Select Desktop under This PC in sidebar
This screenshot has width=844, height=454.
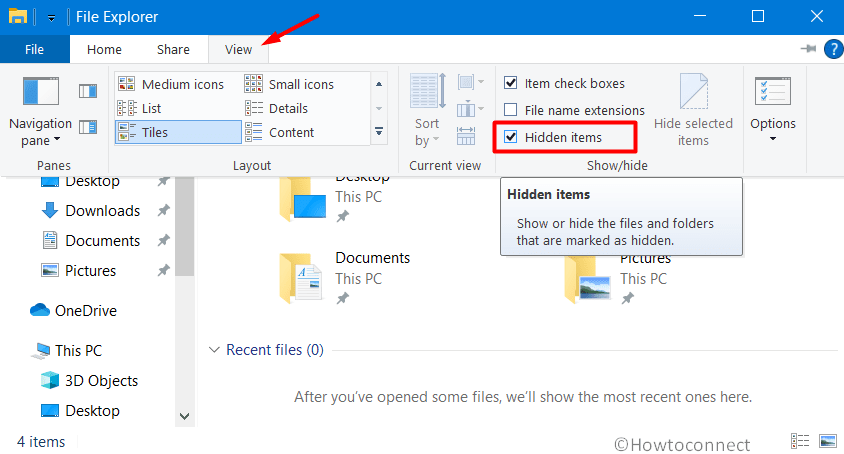point(81,411)
